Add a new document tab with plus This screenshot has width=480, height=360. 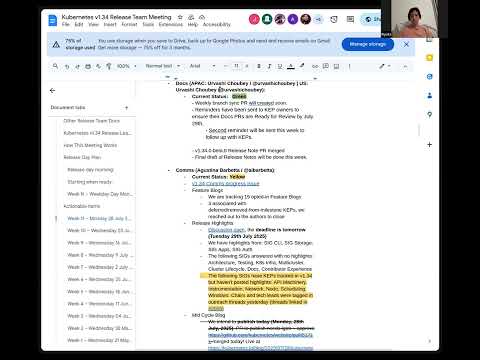click(126, 108)
